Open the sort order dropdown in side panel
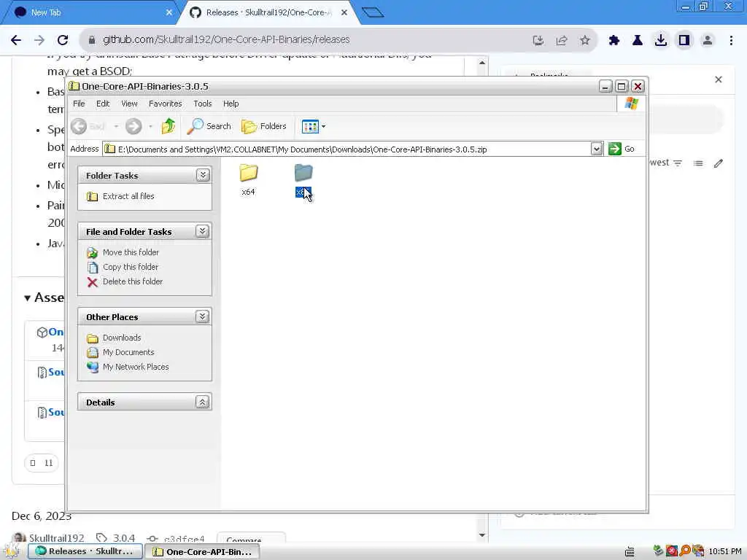 667,163
